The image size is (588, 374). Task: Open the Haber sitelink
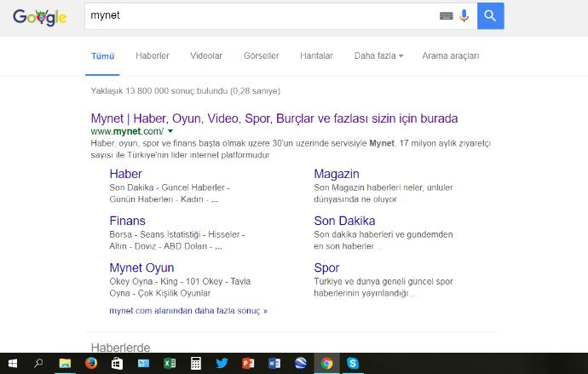pos(125,174)
